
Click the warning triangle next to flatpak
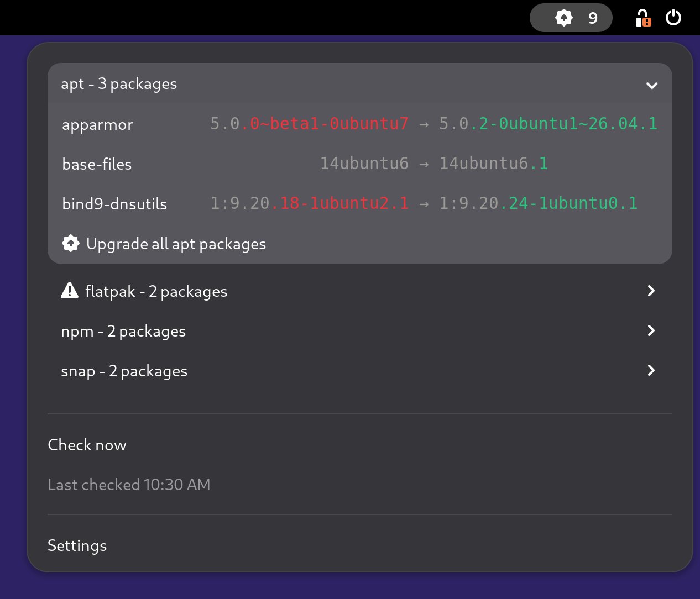pyautogui.click(x=70, y=291)
